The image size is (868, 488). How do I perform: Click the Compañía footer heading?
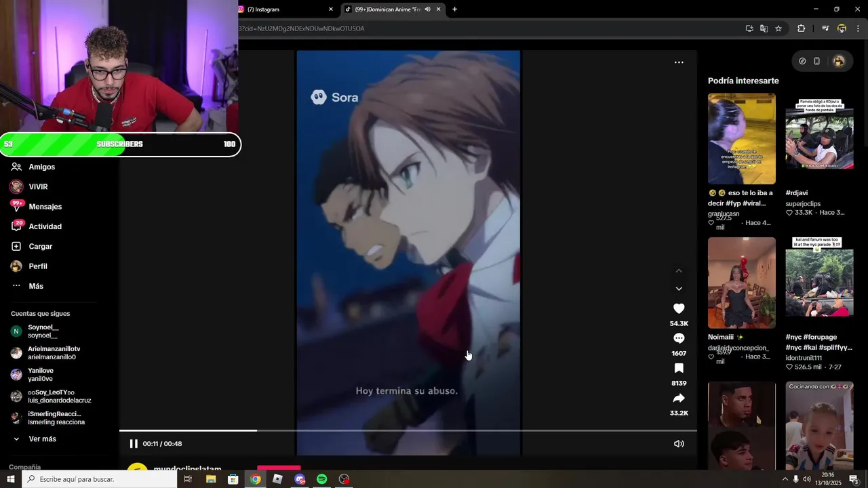coord(24,467)
